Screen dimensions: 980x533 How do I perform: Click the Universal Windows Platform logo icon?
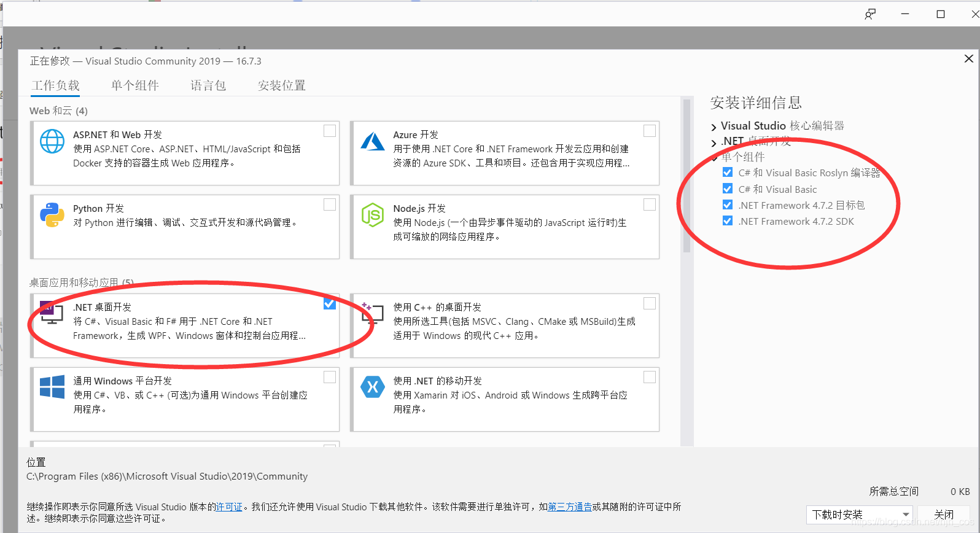point(52,387)
